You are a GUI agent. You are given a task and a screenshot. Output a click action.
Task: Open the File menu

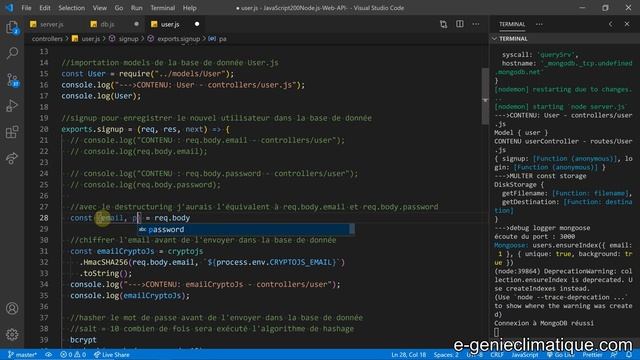pos(26,8)
